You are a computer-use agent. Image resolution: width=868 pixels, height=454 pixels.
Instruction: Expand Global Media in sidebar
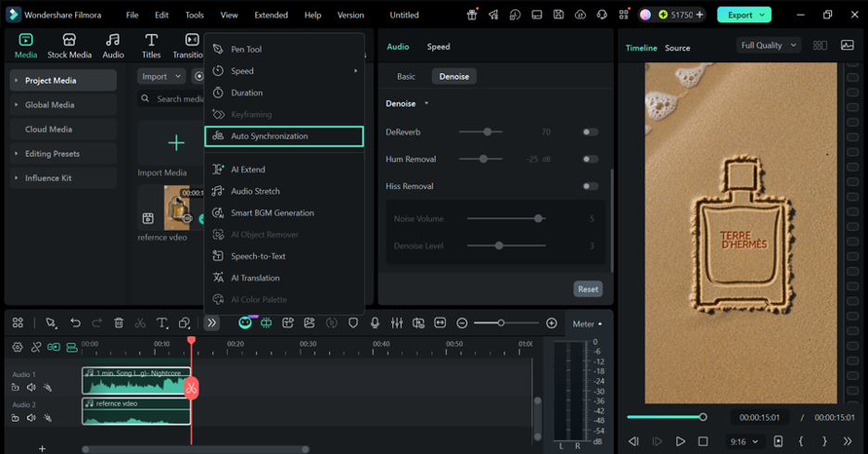click(16, 105)
